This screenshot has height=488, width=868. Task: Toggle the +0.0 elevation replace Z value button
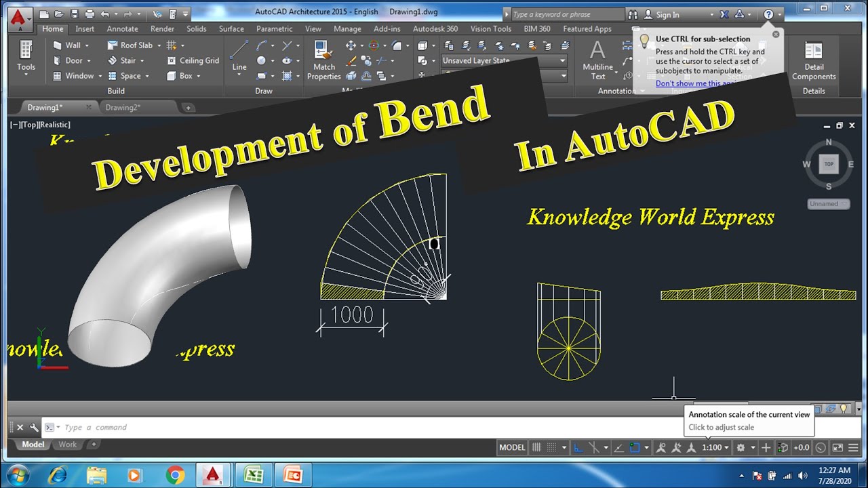tap(802, 447)
